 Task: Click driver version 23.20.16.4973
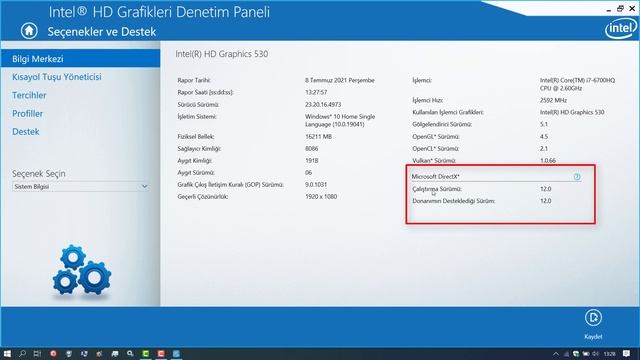pos(323,104)
